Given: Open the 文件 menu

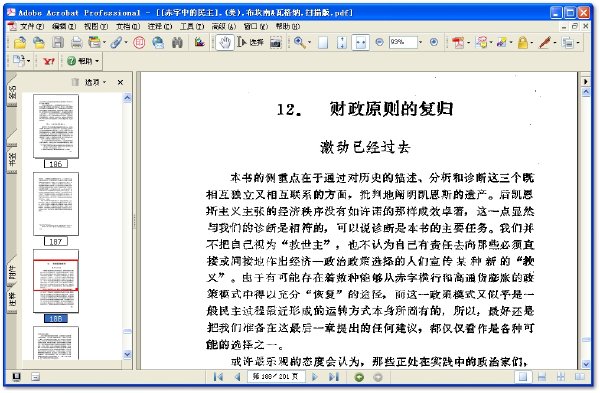Looking at the screenshot, I should pyautogui.click(x=32, y=26).
